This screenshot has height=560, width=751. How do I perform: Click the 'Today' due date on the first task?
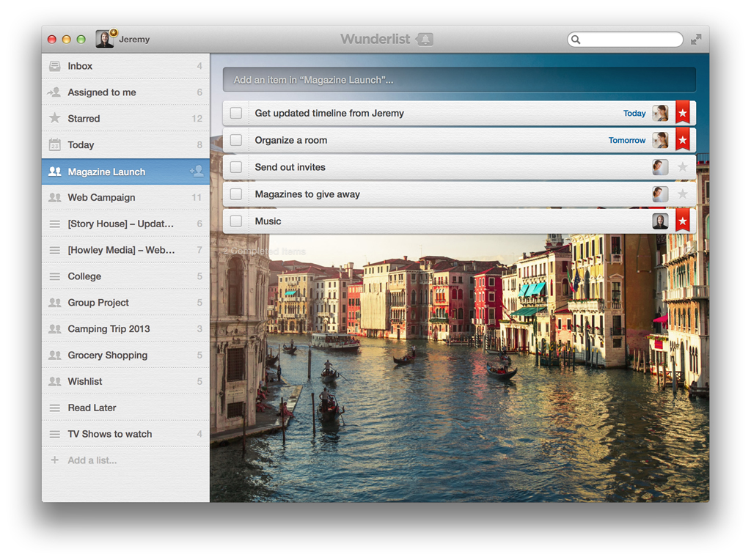[634, 113]
